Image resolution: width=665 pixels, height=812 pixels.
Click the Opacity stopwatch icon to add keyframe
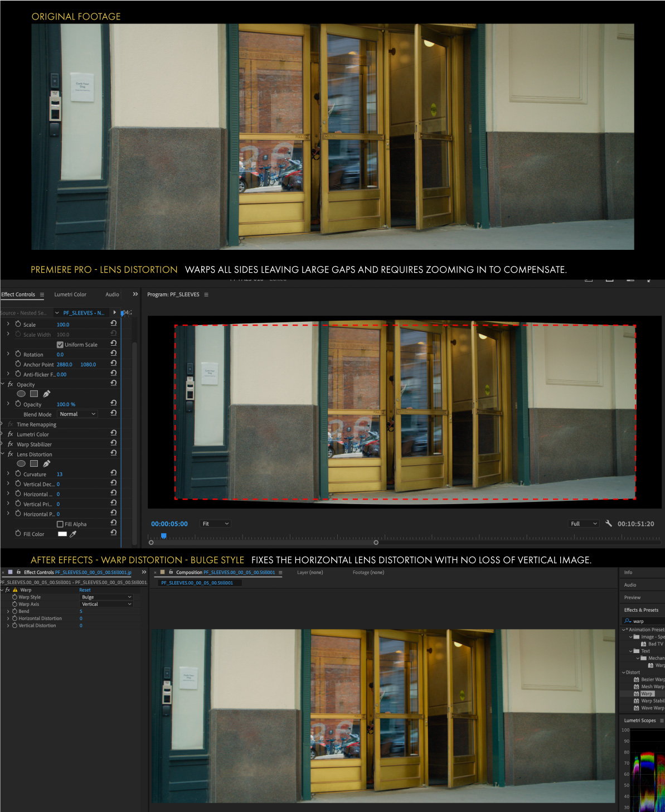click(18, 404)
